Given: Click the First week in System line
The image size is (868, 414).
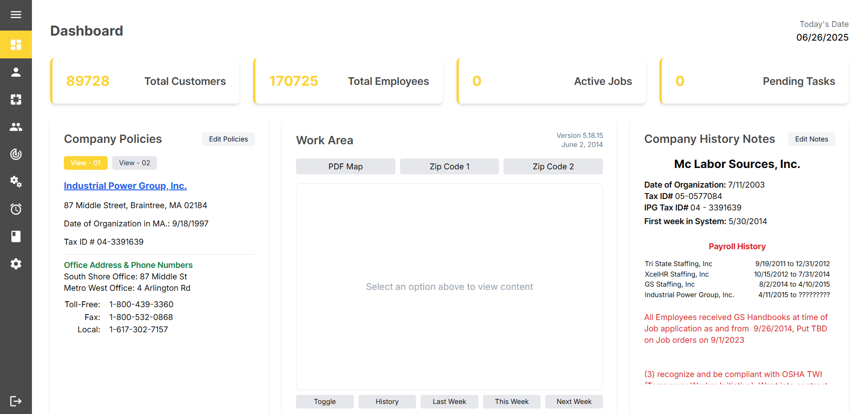Looking at the screenshot, I should pyautogui.click(x=706, y=221).
